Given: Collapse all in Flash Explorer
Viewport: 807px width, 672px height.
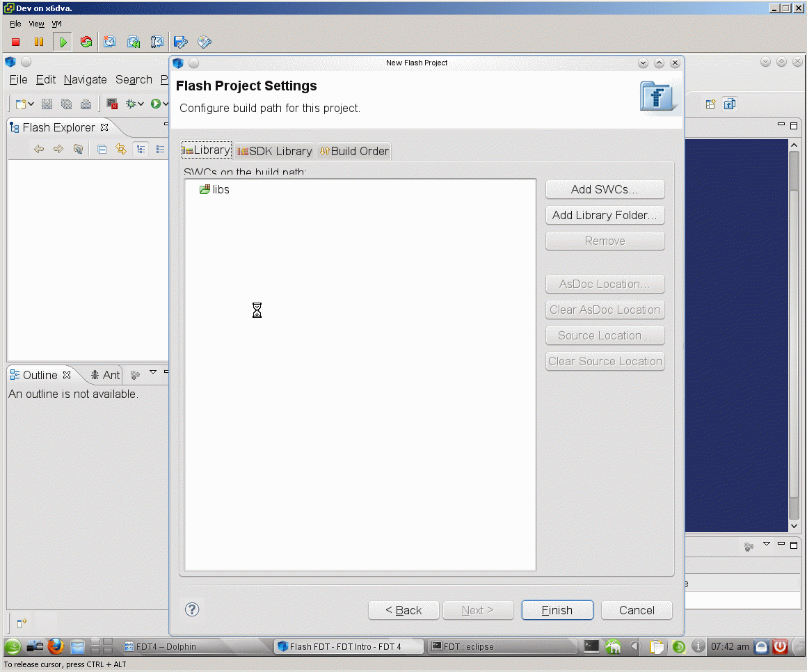Looking at the screenshot, I should pos(102,150).
